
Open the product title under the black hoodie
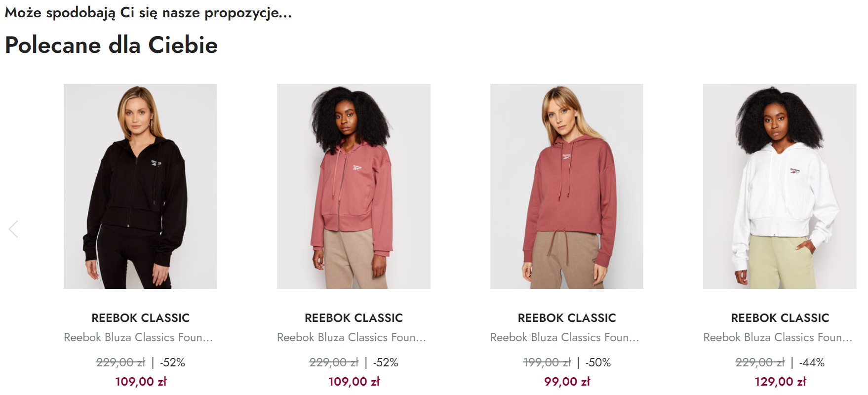tap(138, 337)
